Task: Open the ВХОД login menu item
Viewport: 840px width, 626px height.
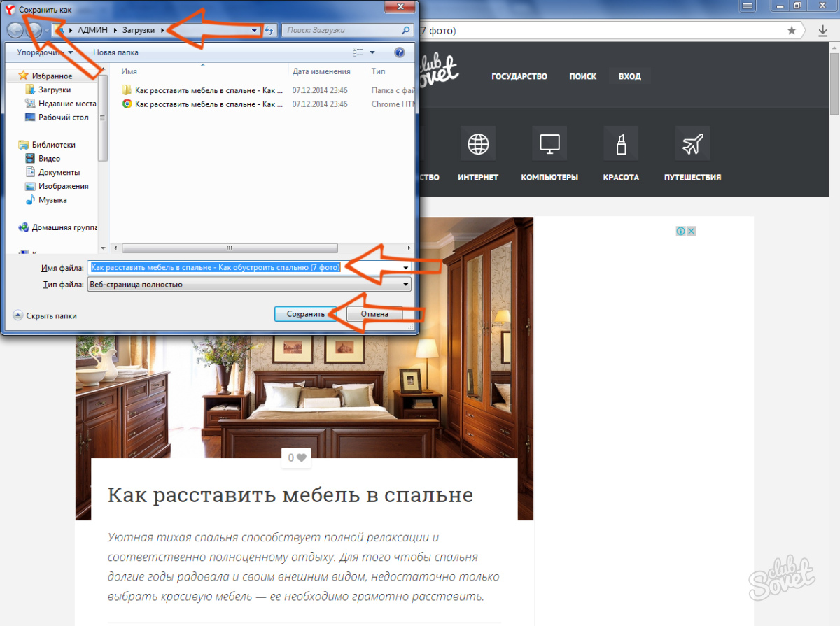Action: (x=630, y=76)
